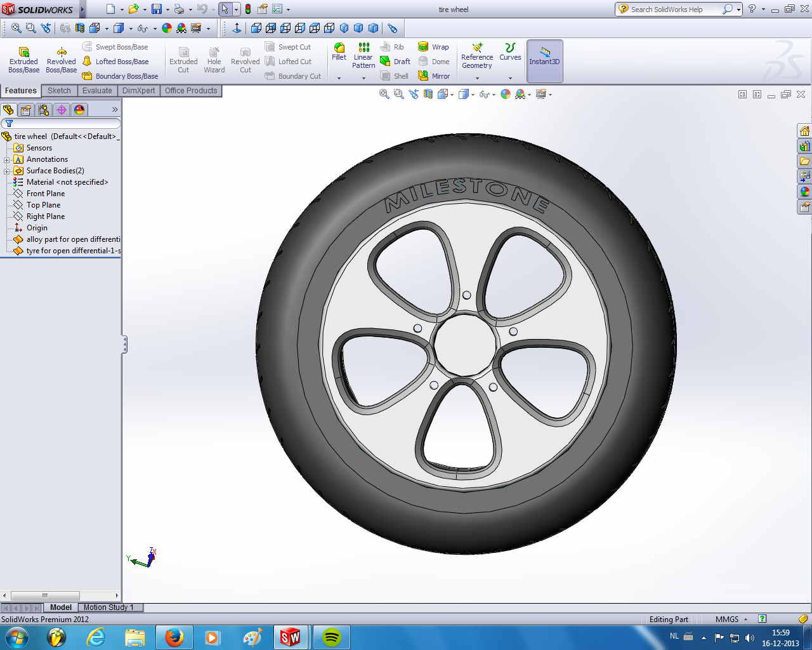Click Section View in heads-up viewport toolbar
The image size is (812, 650).
[x=428, y=94]
